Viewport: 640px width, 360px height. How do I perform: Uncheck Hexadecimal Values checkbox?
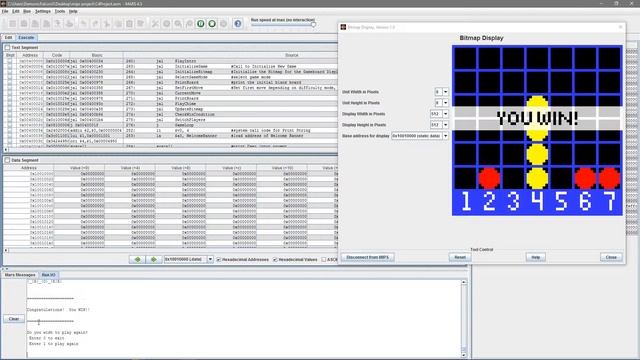[275, 260]
